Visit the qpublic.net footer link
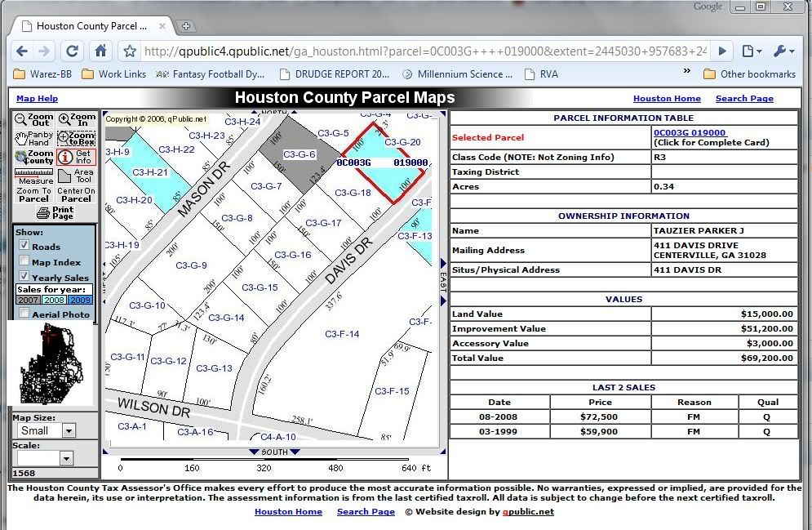Screen dimensions: 812x530 point(528,512)
